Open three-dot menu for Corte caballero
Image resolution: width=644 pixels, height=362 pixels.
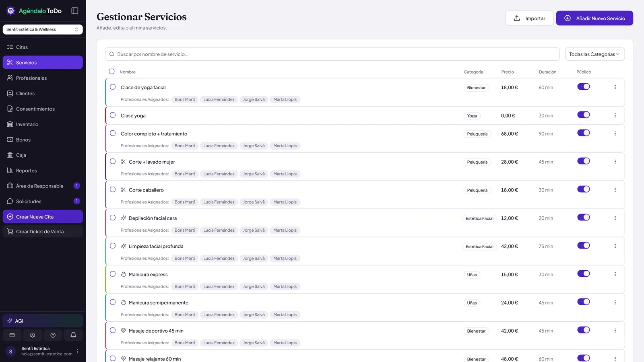[x=615, y=190]
